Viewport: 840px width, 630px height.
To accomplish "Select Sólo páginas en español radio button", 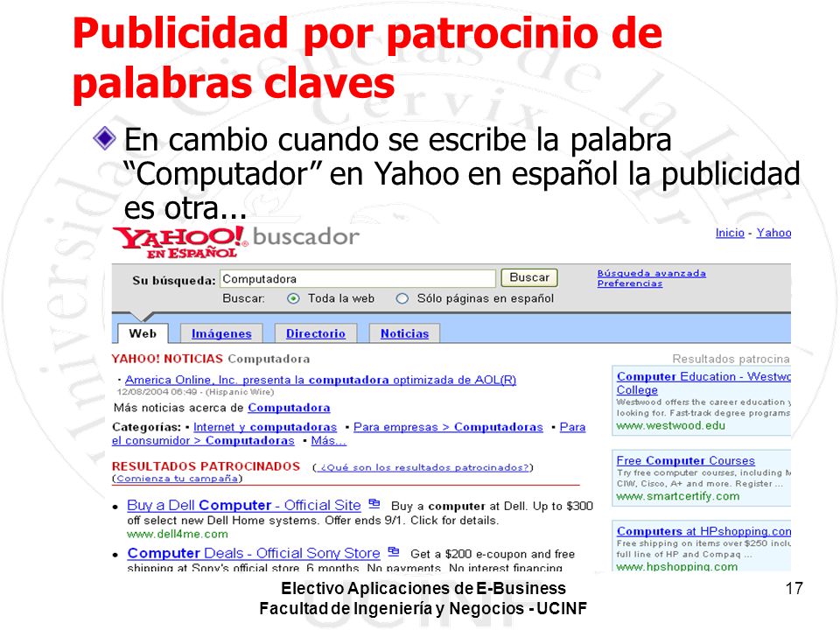I will tap(402, 298).
